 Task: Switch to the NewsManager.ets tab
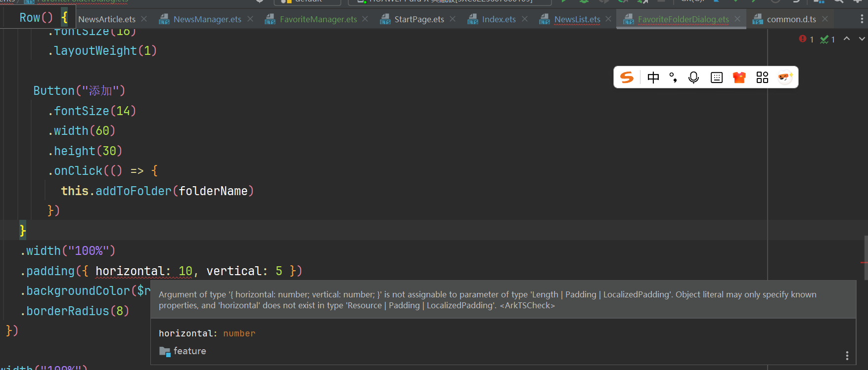point(207,19)
